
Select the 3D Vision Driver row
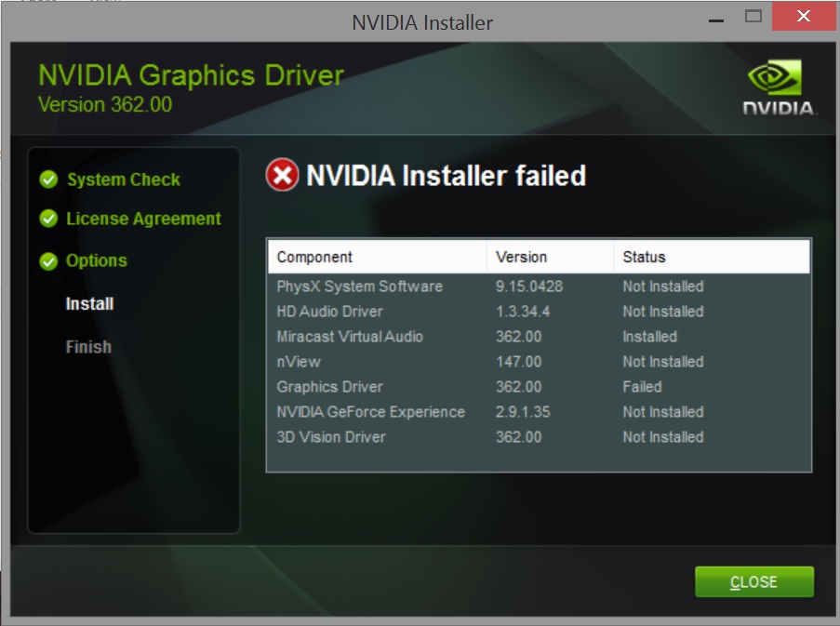pos(539,437)
